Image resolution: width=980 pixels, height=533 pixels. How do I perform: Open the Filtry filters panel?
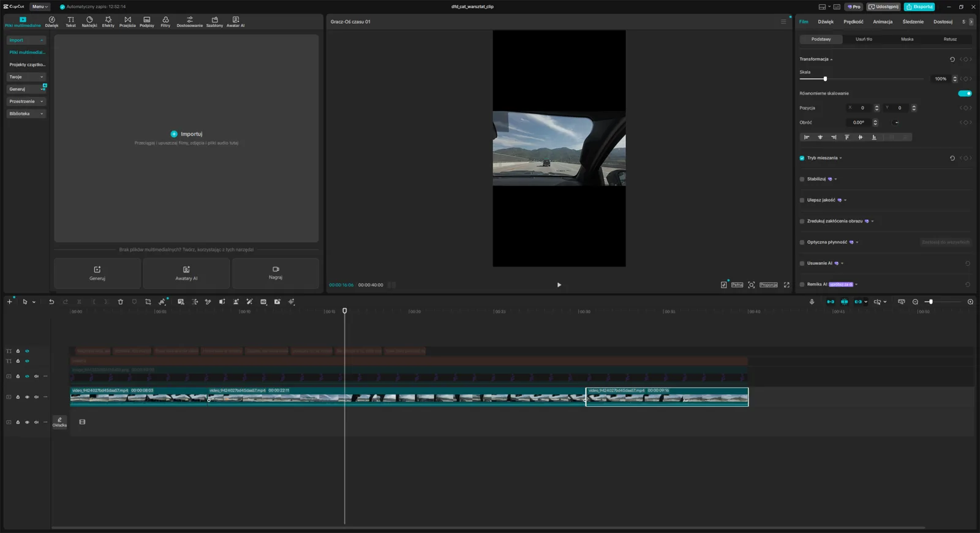(x=165, y=22)
